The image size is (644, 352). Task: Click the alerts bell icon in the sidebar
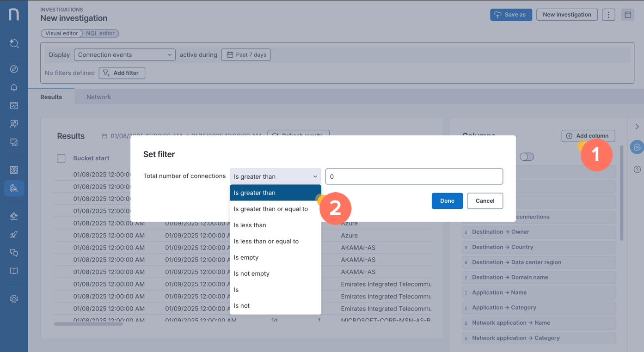click(14, 87)
